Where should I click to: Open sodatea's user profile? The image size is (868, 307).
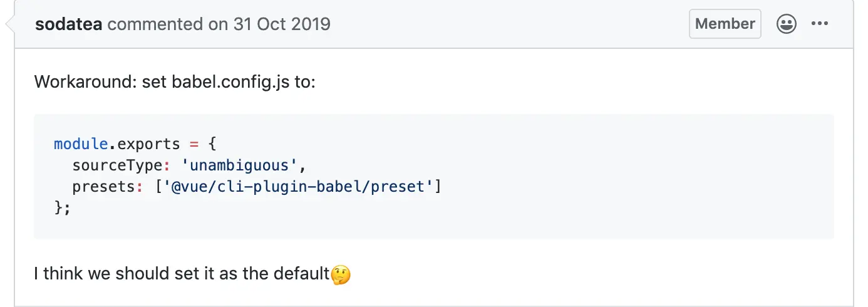pos(70,24)
